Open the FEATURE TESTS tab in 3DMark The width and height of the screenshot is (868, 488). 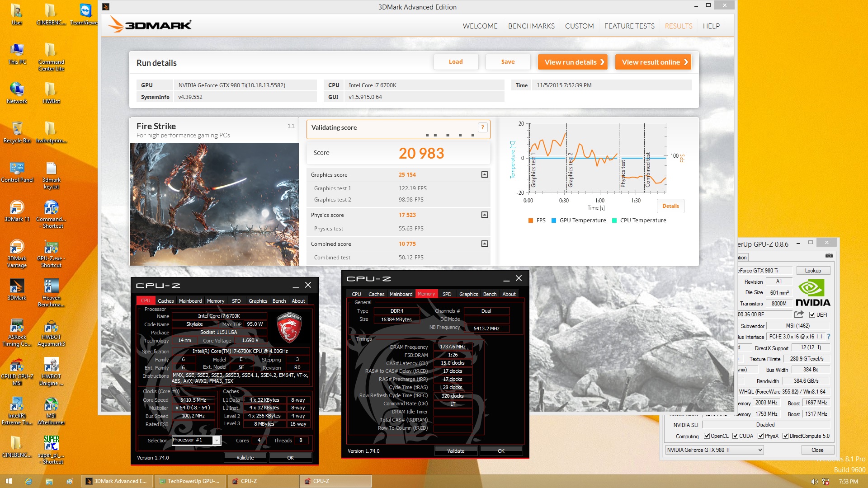click(x=629, y=26)
